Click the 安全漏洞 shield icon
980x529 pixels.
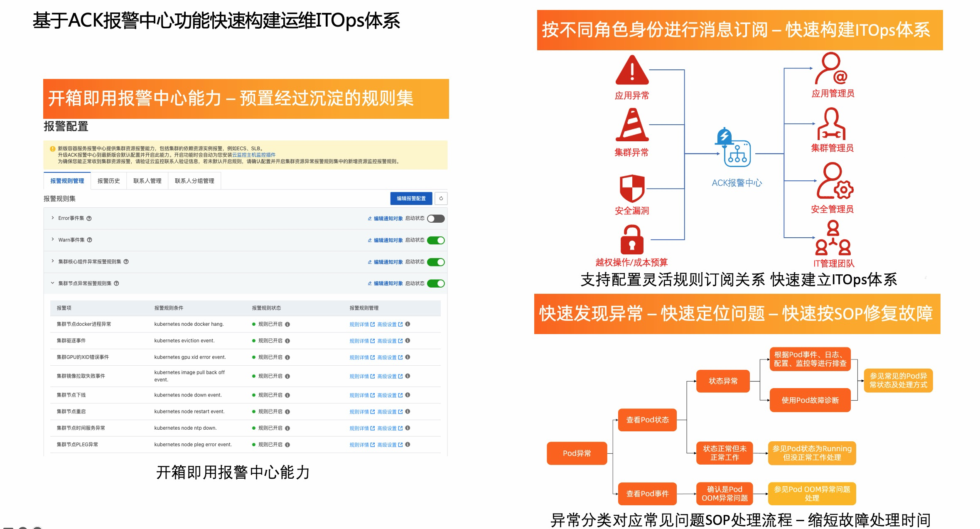[632, 188]
